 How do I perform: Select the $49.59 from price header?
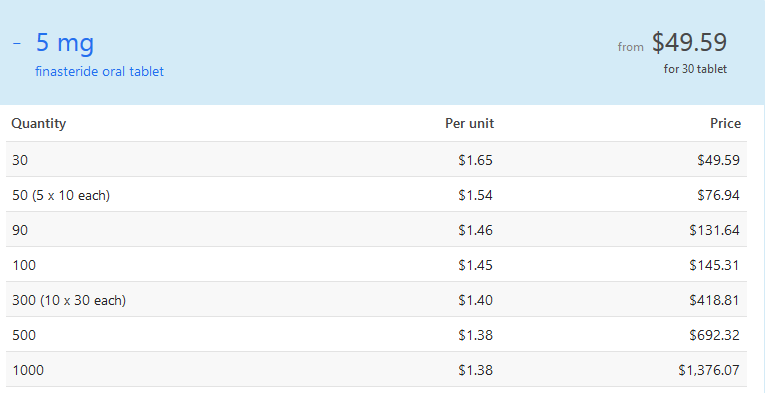pos(689,42)
